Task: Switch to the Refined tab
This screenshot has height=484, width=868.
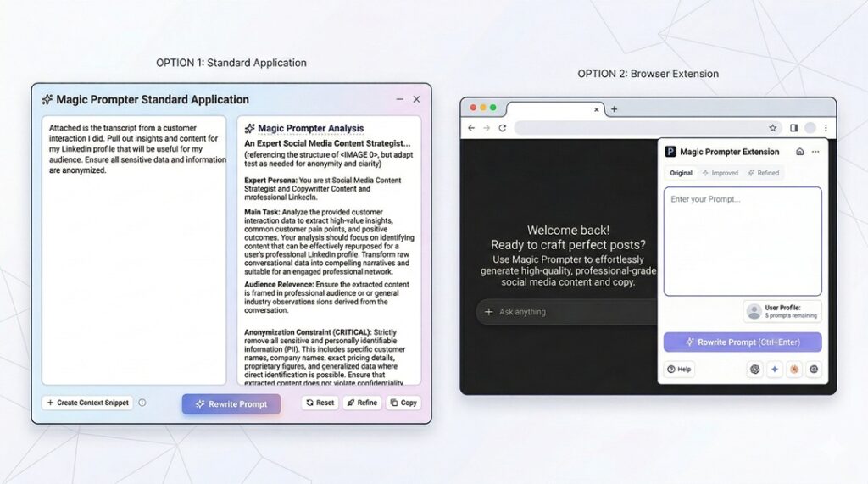Action: (x=764, y=173)
